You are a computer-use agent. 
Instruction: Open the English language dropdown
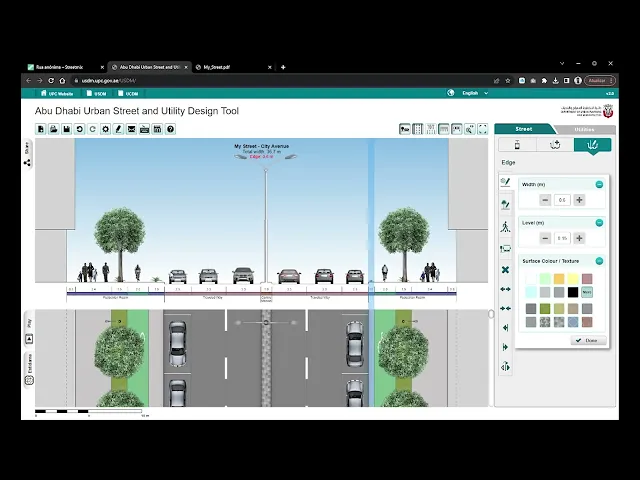[474, 93]
